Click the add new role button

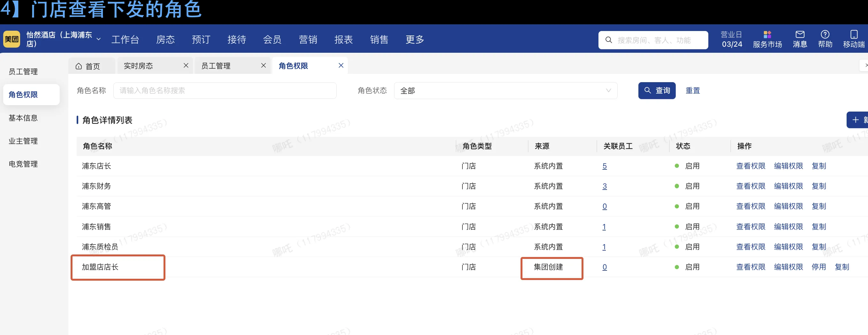click(x=857, y=120)
